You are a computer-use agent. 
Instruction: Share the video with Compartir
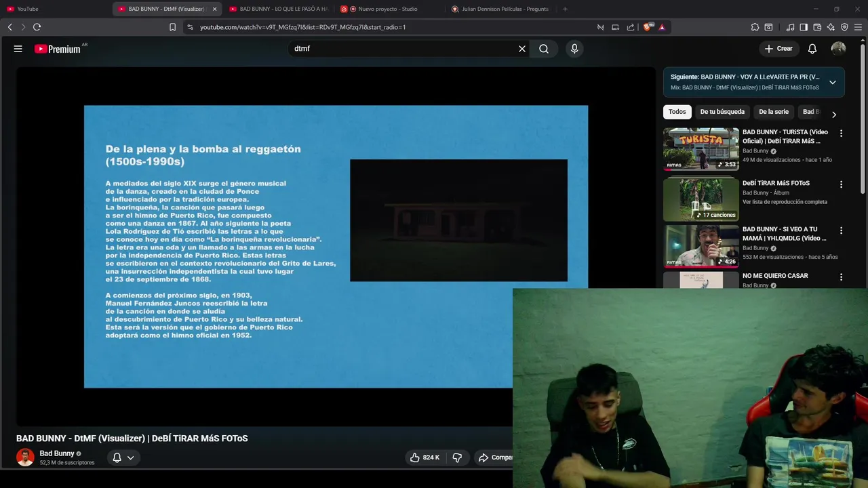[495, 457]
